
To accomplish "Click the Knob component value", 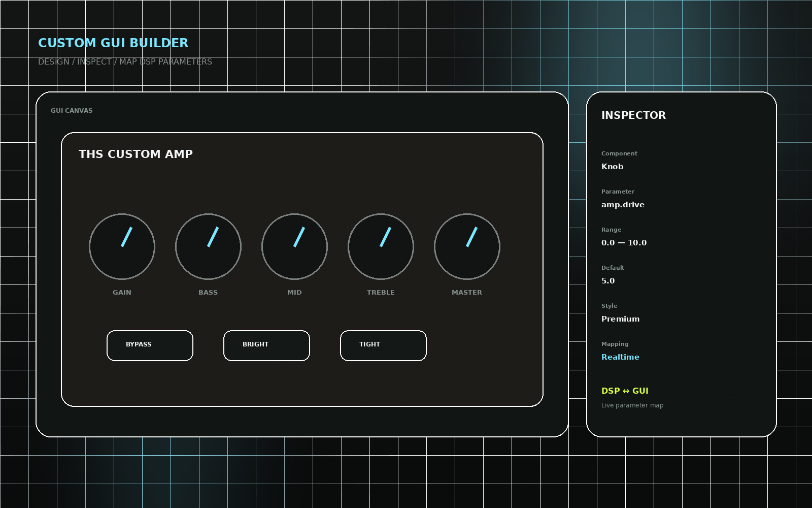I will point(612,167).
